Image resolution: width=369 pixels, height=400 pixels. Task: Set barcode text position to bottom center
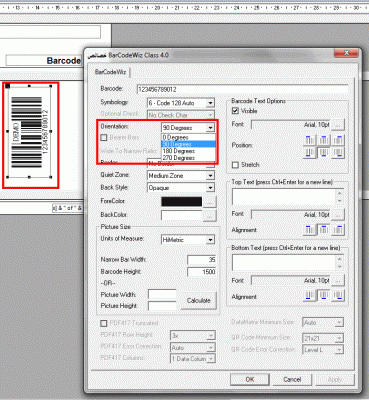[324, 153]
